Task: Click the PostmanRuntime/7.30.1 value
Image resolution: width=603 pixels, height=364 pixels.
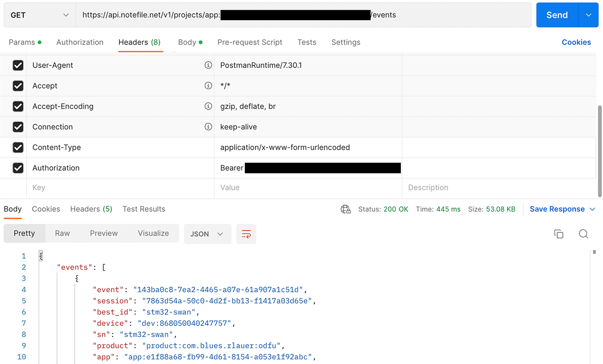Action: [x=261, y=65]
